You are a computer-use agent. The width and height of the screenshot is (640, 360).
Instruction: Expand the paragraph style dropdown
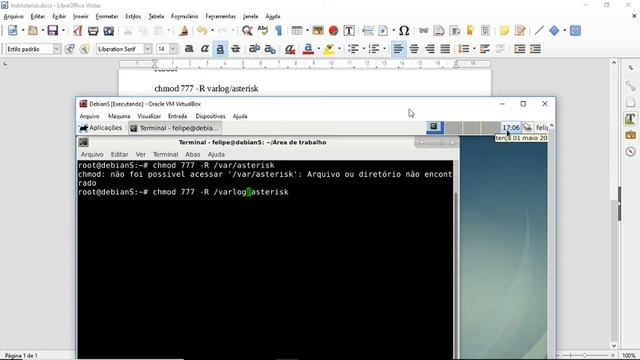pos(57,49)
